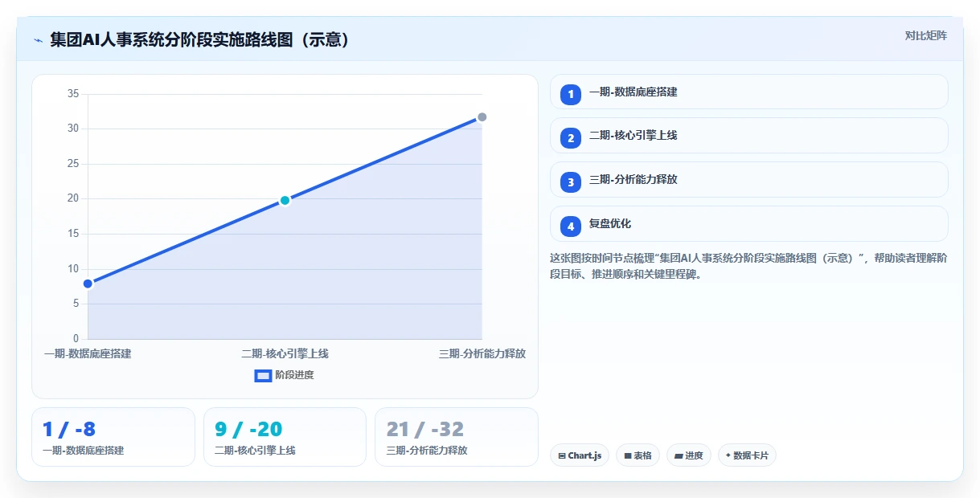The width and height of the screenshot is (980, 498).
Task: Click the 三期-分析能力释放 caption under 21 / -32
Action: tap(427, 451)
